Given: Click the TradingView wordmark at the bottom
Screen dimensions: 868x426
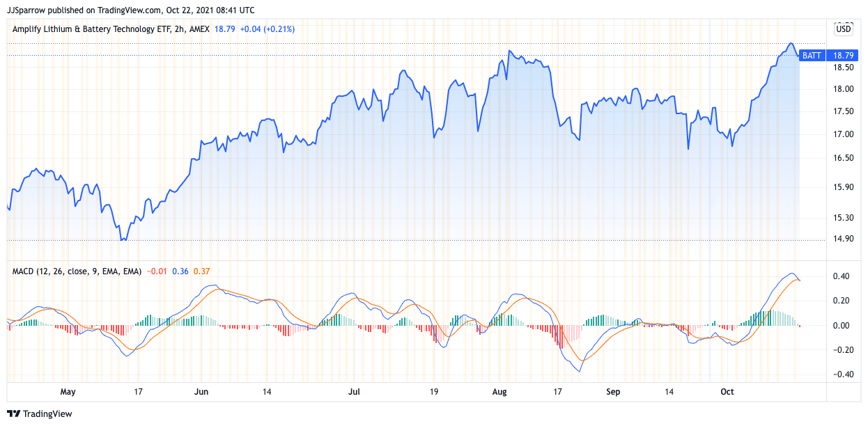Looking at the screenshot, I should (x=48, y=413).
